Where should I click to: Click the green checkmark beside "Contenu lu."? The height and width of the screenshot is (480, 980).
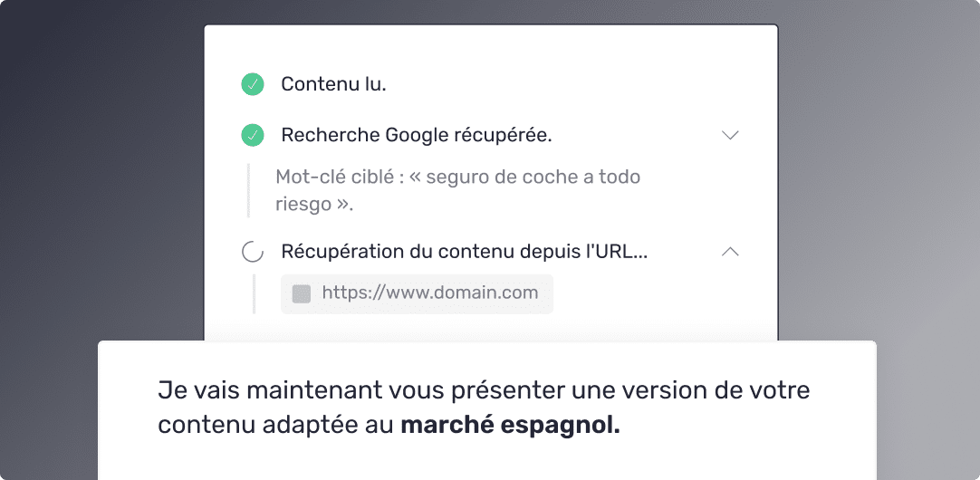252,84
